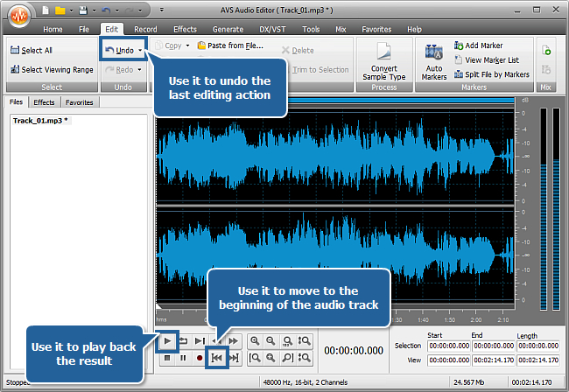This screenshot has height=392, width=569.
Task: Click the Zoom Out magnifier icon
Action: 271,341
